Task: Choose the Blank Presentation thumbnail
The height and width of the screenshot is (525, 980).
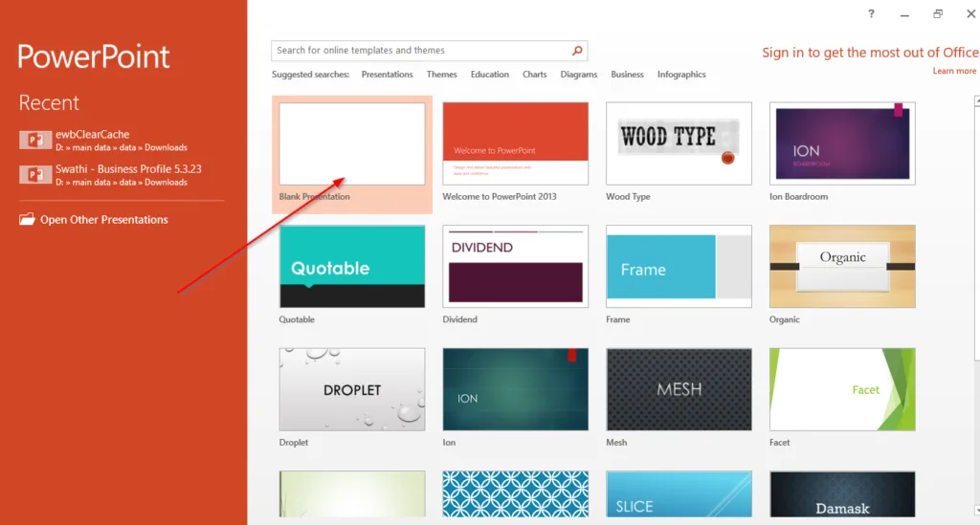Action: pos(352,143)
